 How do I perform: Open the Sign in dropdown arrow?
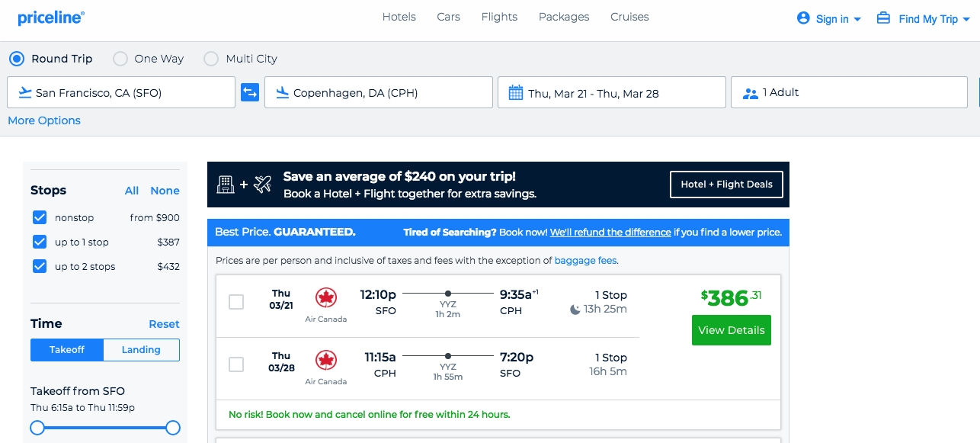pos(857,20)
